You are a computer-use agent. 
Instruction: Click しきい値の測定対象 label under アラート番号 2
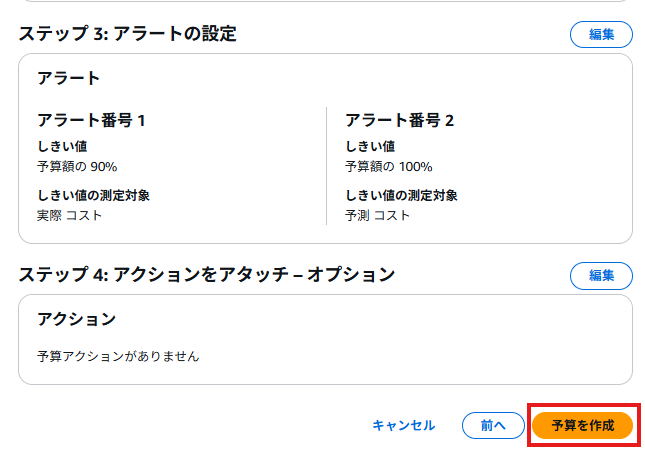pyautogui.click(x=401, y=195)
